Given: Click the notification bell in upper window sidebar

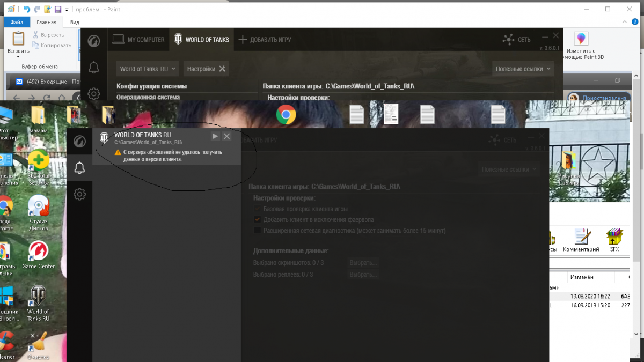Looking at the screenshot, I should click(x=93, y=68).
